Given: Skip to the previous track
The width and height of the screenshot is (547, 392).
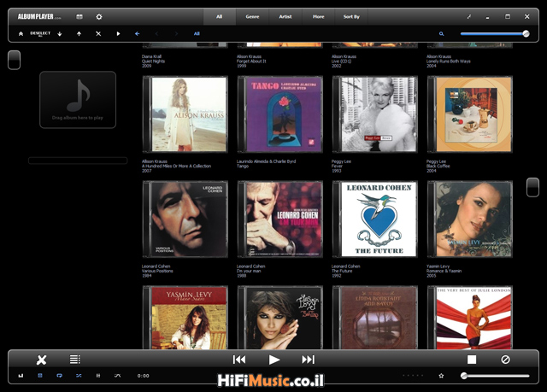Looking at the screenshot, I should click(x=239, y=360).
